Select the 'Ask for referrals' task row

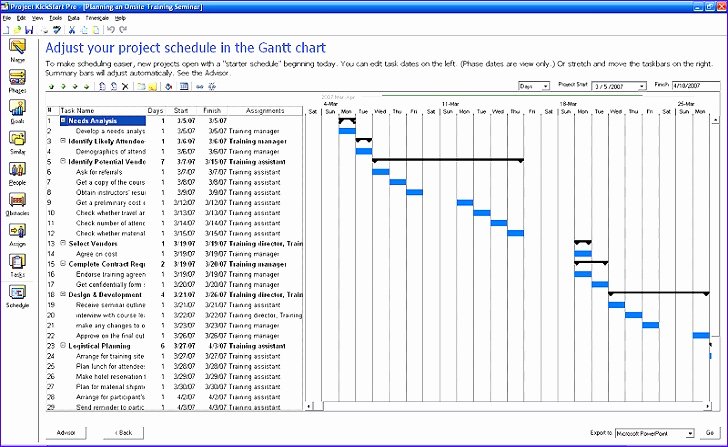pyautogui.click(x=174, y=172)
